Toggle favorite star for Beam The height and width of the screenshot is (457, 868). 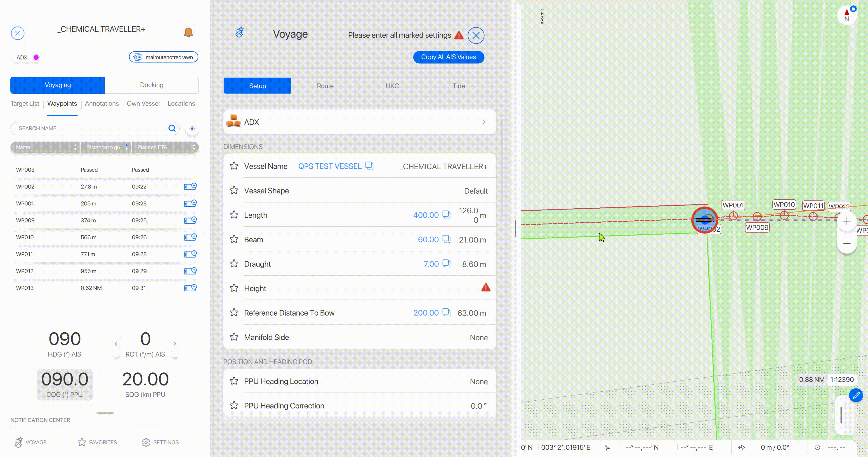[234, 239]
